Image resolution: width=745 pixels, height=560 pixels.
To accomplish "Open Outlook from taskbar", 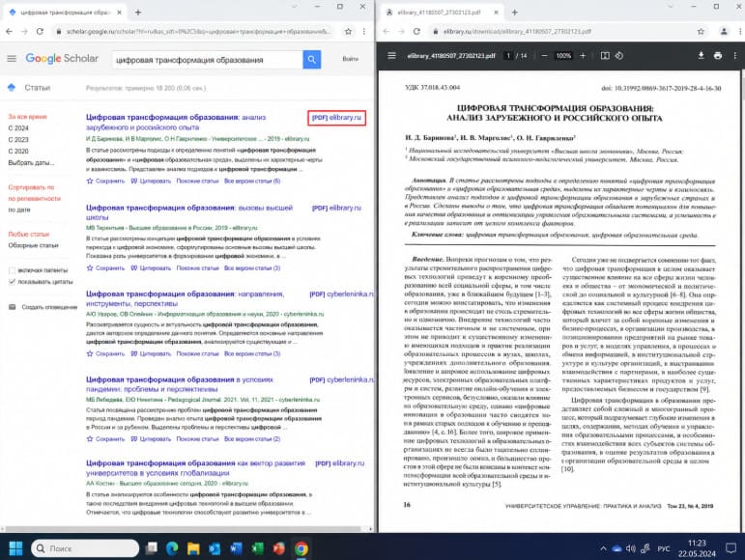I will pos(215,548).
